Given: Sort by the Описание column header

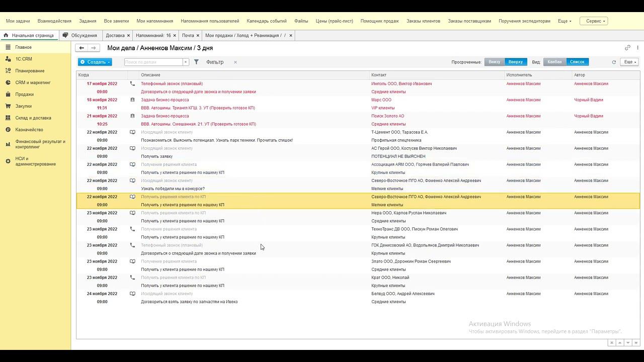Looking at the screenshot, I should pos(255,75).
